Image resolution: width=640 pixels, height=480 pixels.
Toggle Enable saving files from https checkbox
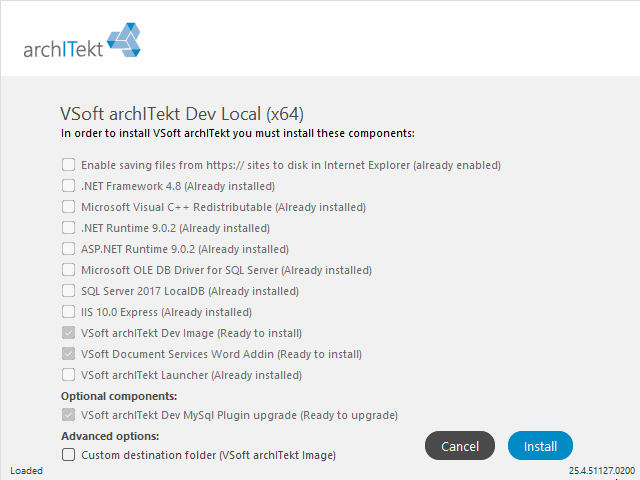point(68,165)
